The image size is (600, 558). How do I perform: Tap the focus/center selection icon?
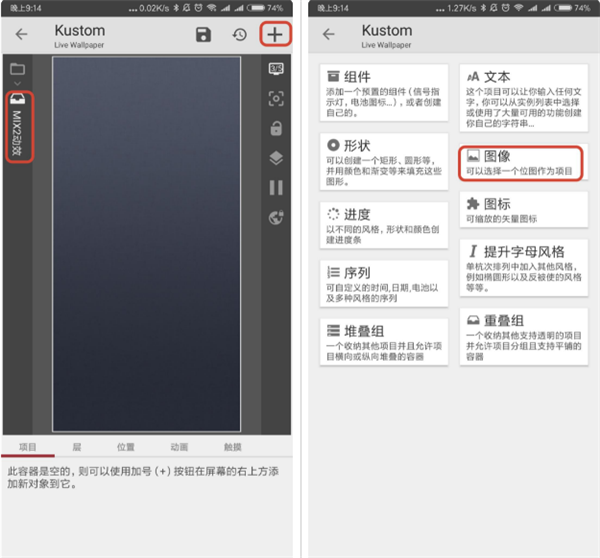click(276, 99)
